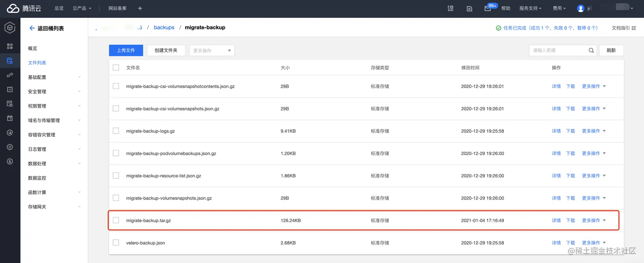Open the save-disk icon in left rail
Screen dimensions: 644x263
pyautogui.click(x=10, y=104)
